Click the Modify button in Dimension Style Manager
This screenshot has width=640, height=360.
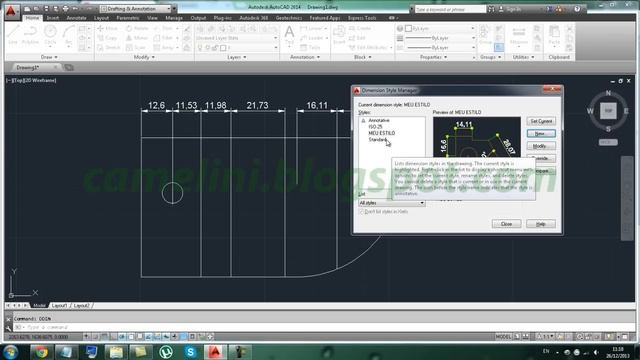click(541, 146)
